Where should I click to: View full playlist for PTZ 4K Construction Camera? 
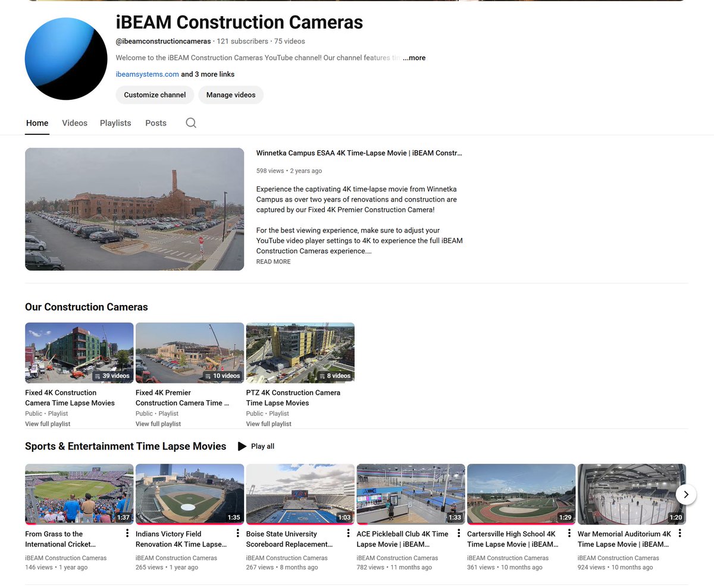point(268,424)
